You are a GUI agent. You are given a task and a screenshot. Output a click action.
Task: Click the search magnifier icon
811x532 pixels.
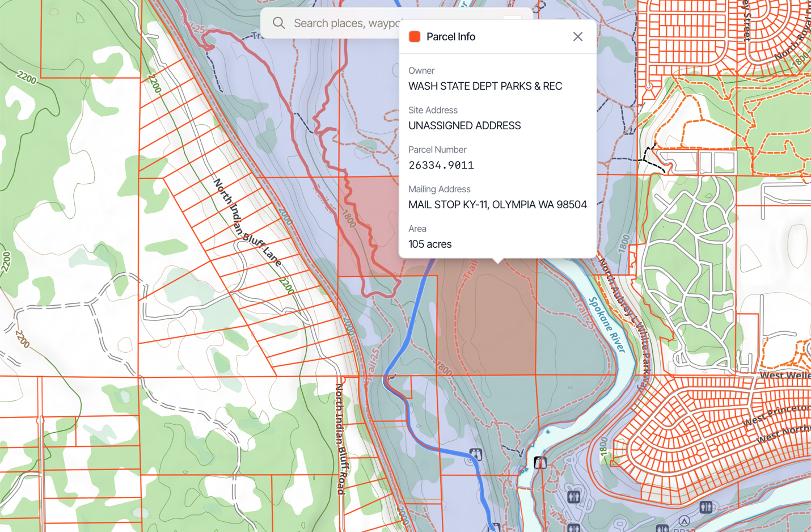point(278,23)
